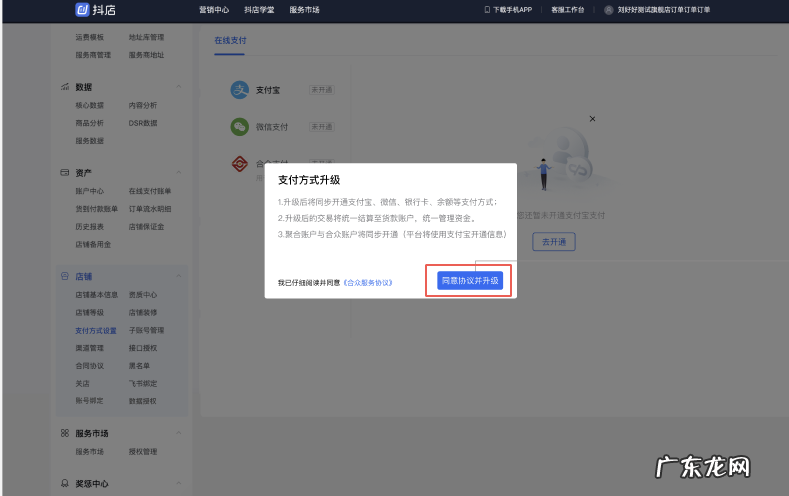The image size is (789, 496).
Task: Click 下载手机APP link in header
Action: pos(512,10)
